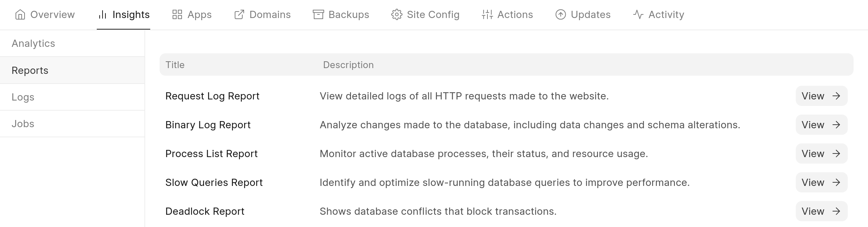
Task: Click the Updates circled arrow icon
Action: coord(560,15)
